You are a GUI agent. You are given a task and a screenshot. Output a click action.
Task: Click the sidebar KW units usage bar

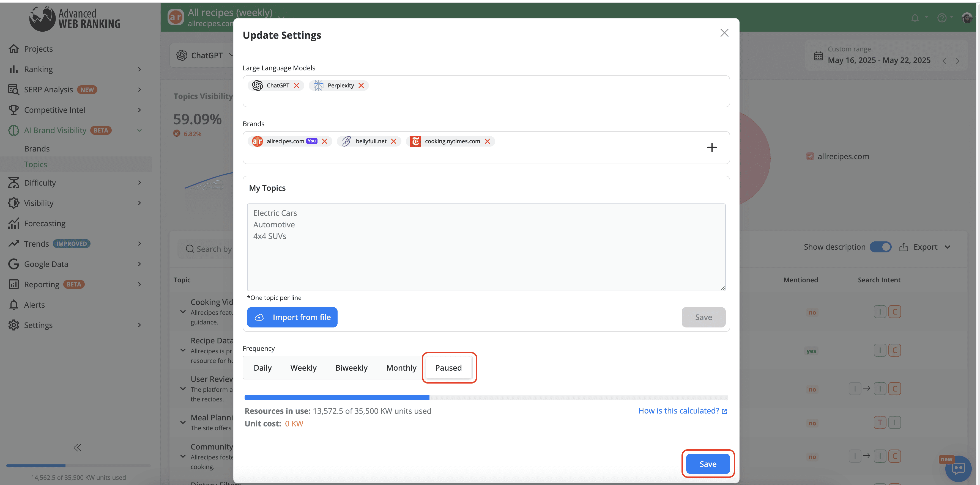(x=78, y=465)
